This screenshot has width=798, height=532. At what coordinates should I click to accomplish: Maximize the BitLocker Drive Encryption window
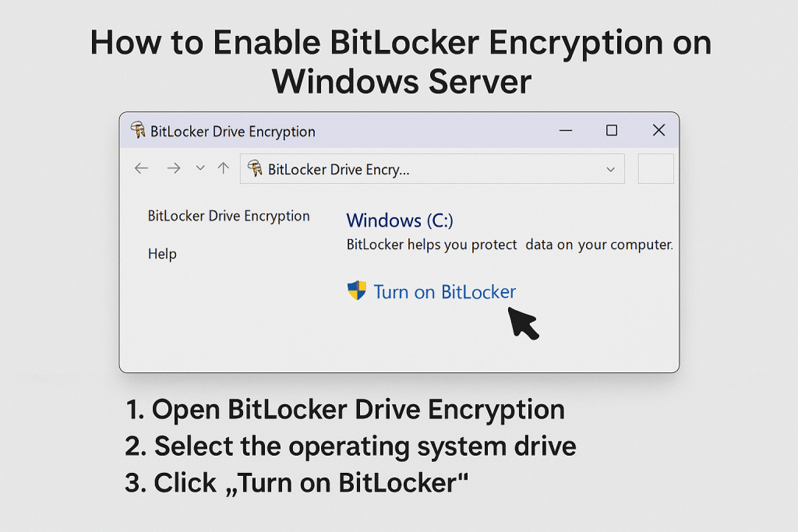[x=612, y=130]
